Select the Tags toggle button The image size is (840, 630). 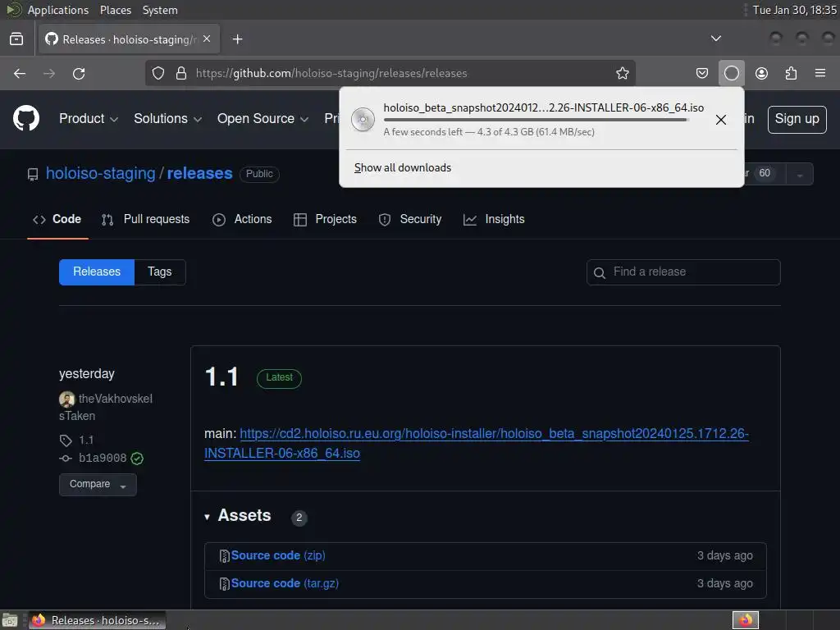click(x=160, y=272)
